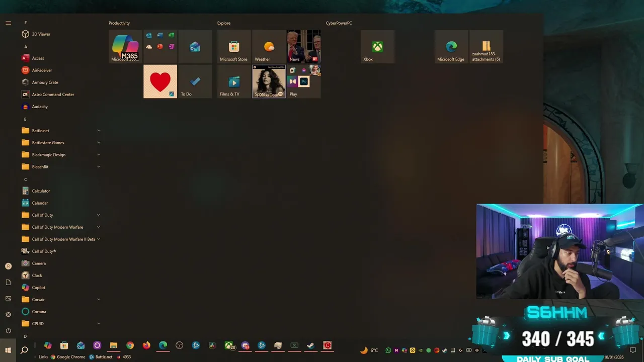Open the Play folder tile
The height and width of the screenshot is (362, 644).
(303, 81)
